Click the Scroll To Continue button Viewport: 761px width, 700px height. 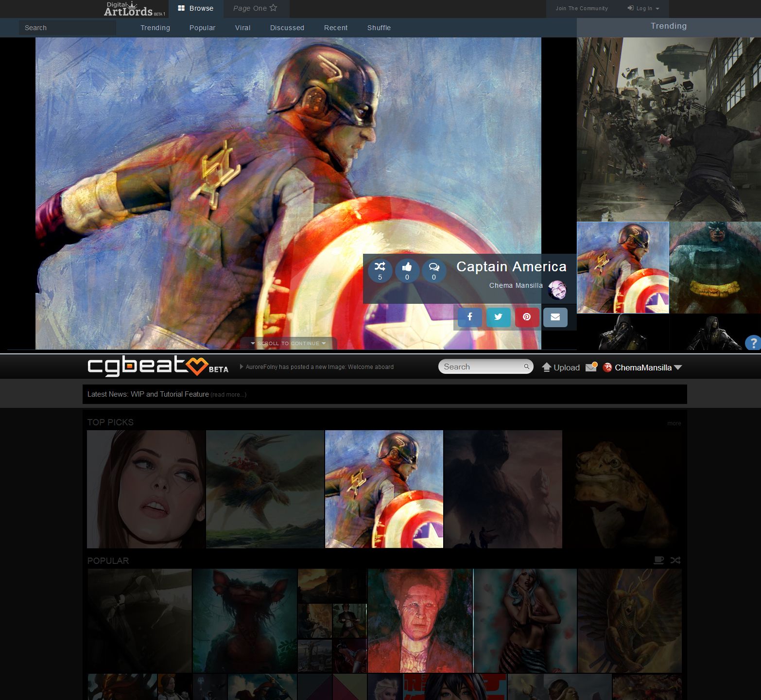pos(288,343)
